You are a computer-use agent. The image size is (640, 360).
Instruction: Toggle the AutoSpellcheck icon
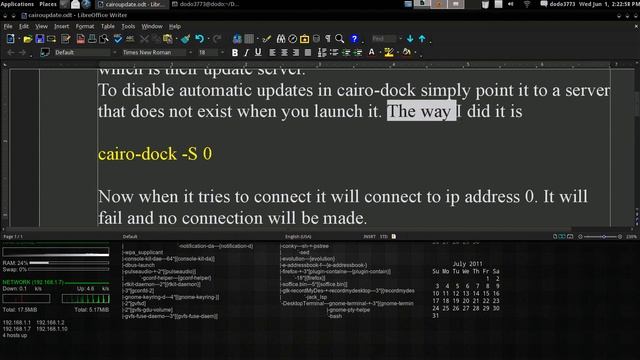[x=130, y=39]
